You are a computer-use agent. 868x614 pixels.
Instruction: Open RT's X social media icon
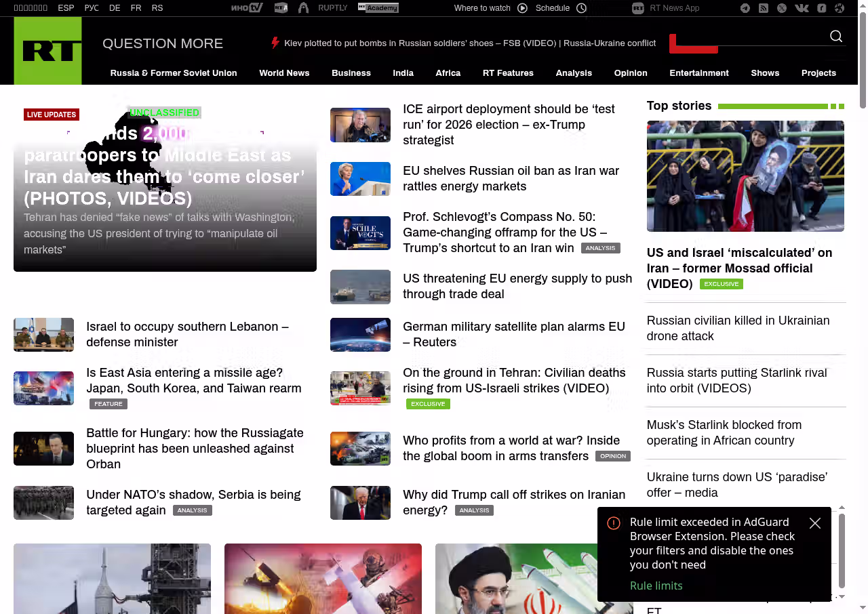(x=782, y=8)
